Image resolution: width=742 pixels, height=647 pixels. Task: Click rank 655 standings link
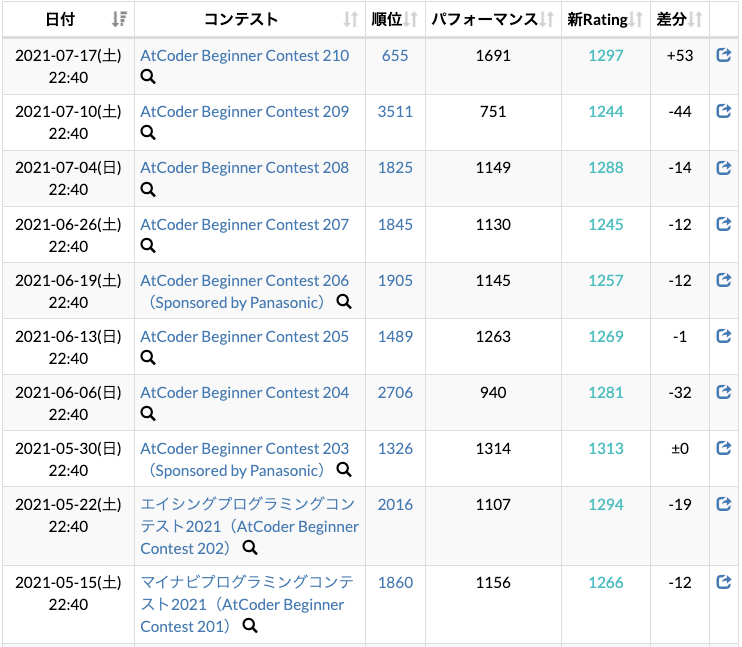(395, 56)
